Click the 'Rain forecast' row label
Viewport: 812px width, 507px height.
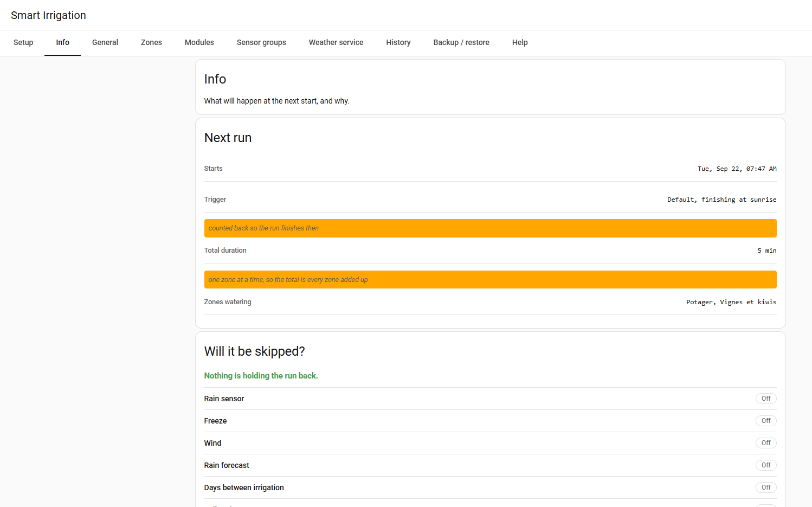(x=227, y=465)
